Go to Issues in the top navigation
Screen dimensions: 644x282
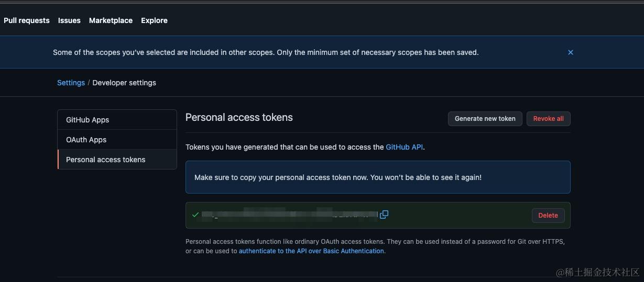[69, 20]
